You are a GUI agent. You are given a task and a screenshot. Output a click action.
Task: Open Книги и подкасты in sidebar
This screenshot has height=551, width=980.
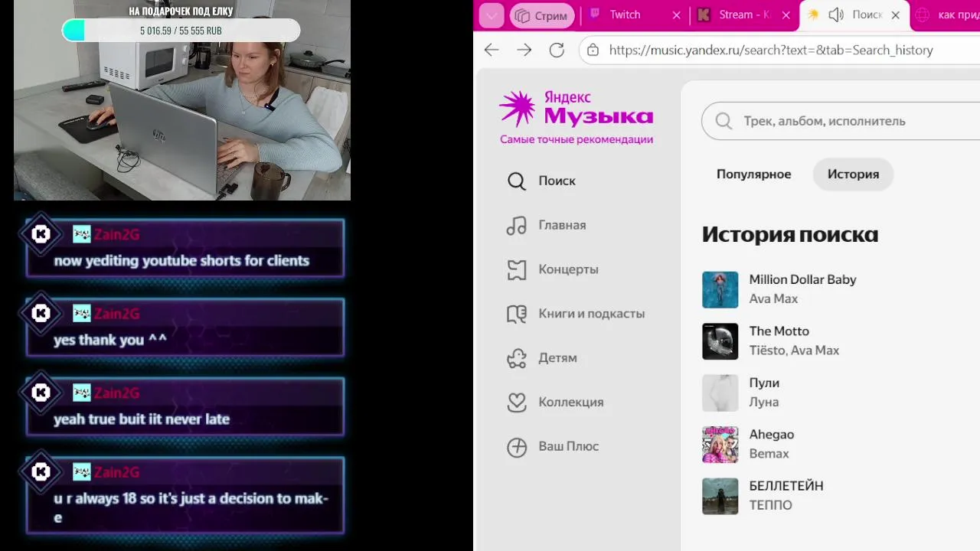pos(591,314)
